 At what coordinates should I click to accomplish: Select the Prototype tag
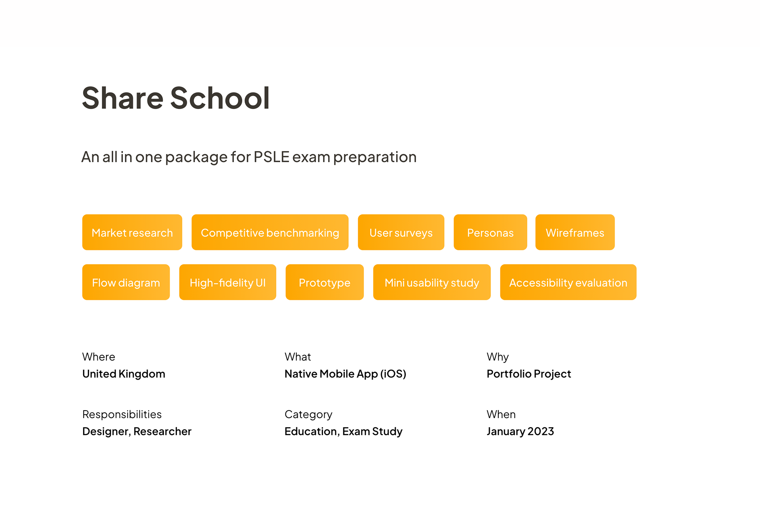pyautogui.click(x=324, y=282)
